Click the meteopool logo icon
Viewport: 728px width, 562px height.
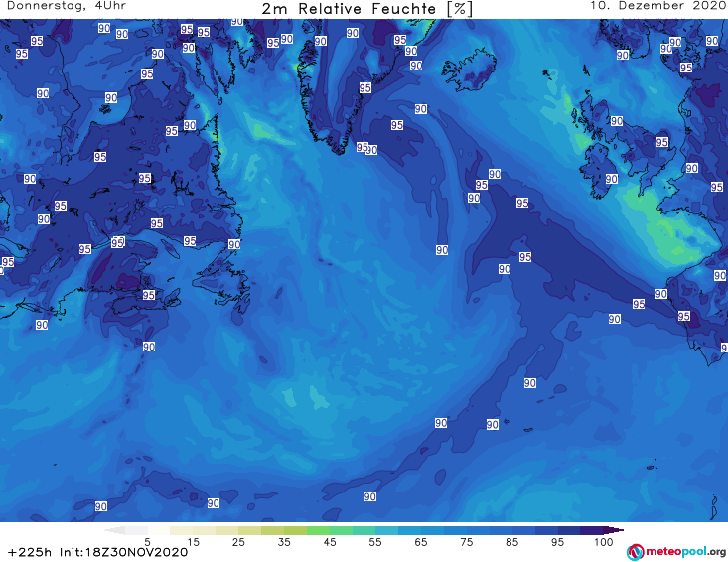[635, 552]
